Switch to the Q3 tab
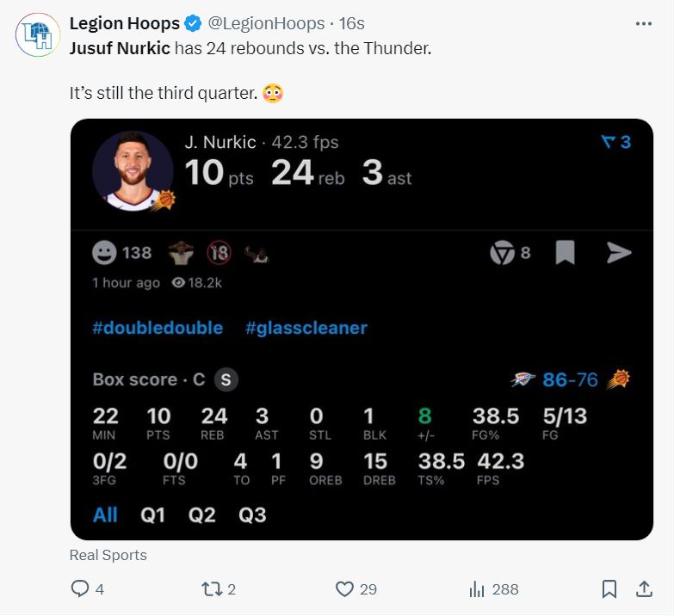Viewport: 674px width, 616px height. pos(252,514)
